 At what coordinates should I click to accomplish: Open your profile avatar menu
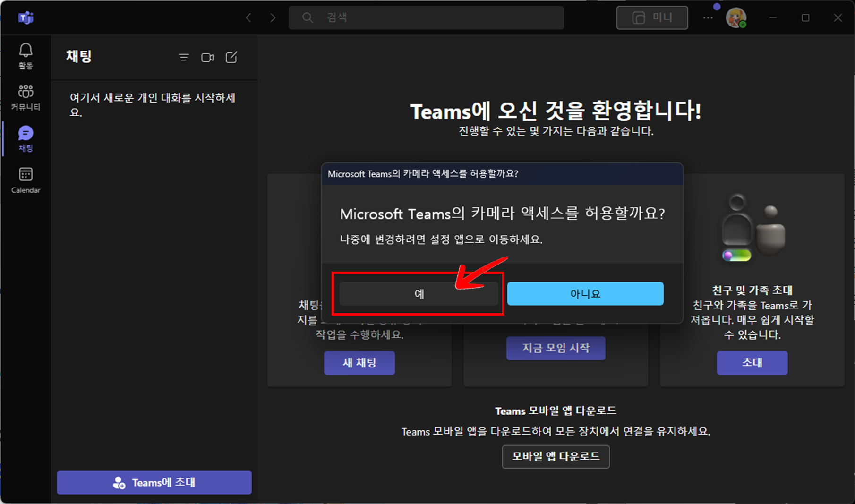(x=736, y=17)
